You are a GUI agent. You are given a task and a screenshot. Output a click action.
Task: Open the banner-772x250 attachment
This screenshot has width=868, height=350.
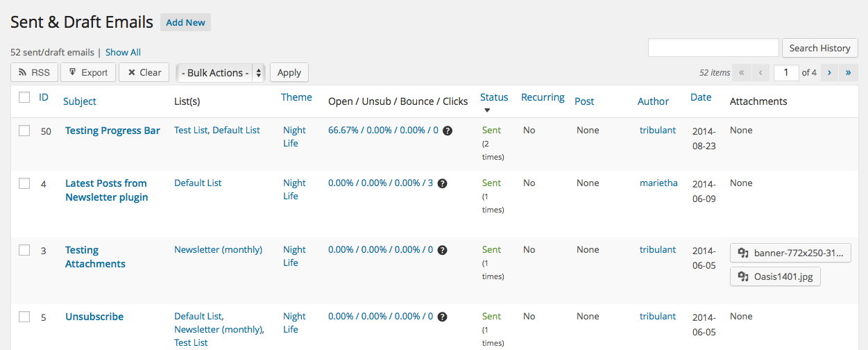(x=790, y=253)
